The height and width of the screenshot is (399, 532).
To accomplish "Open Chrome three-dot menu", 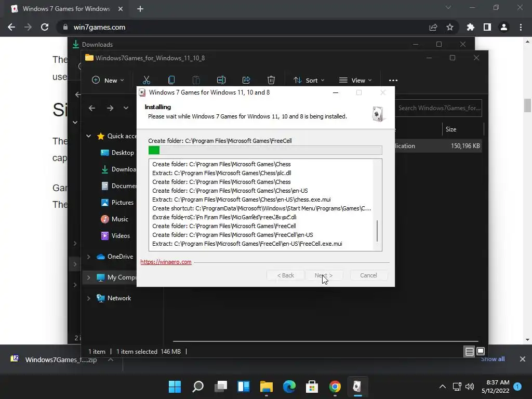I will coord(521,27).
